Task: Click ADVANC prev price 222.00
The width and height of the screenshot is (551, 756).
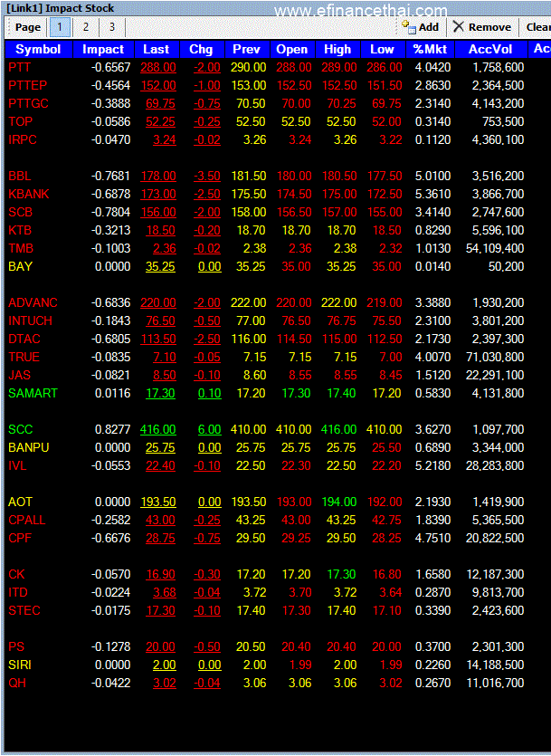Action: (248, 302)
